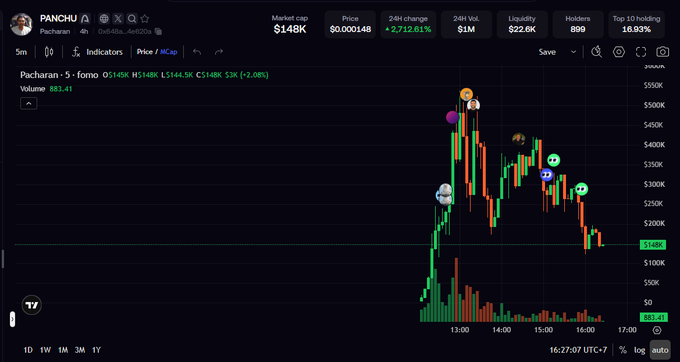Star PANCHU as a favorite
This screenshot has width=680, height=362.
coord(145,19)
